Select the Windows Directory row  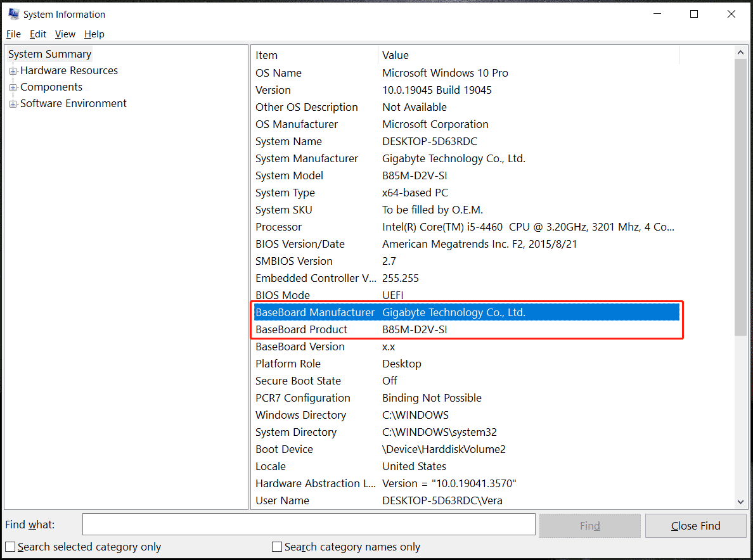(467, 415)
